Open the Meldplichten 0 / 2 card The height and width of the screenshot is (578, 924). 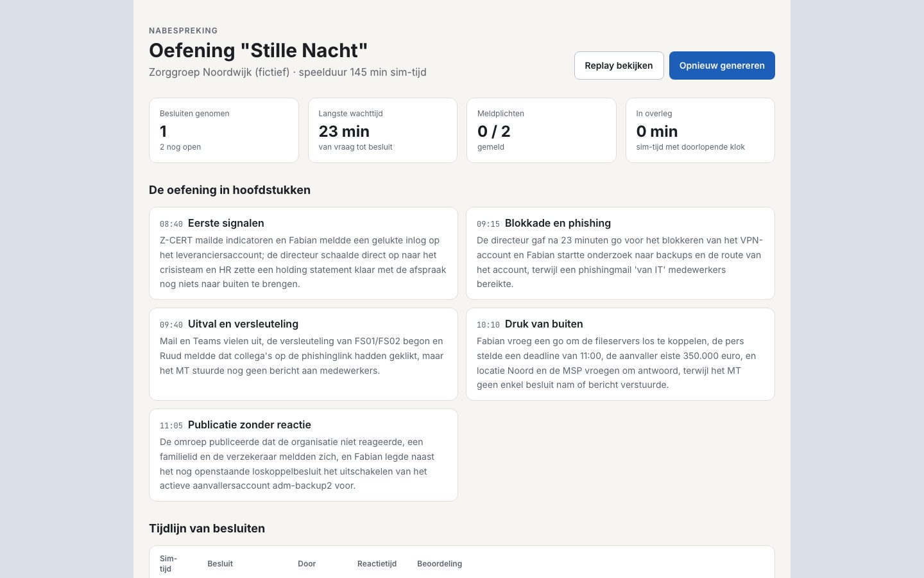tap(542, 130)
